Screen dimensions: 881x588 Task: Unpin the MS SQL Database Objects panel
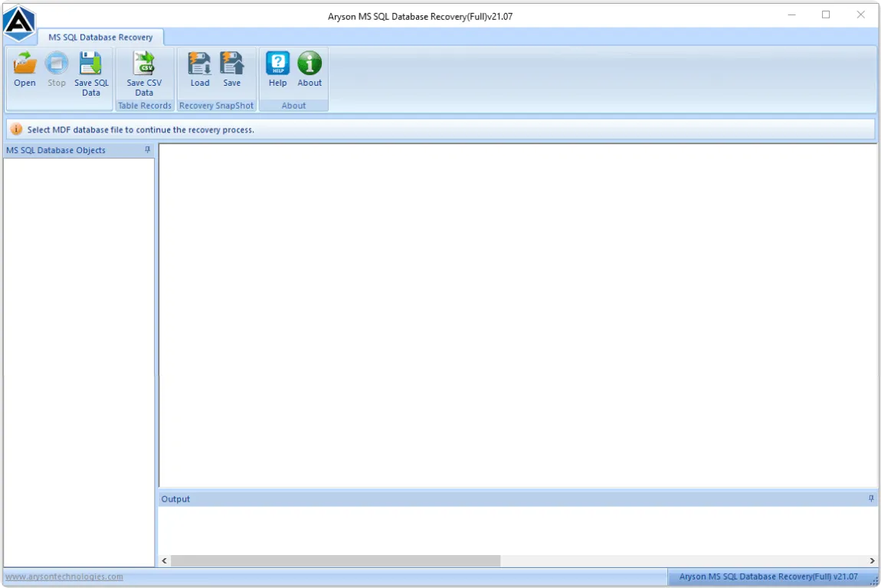[x=146, y=150]
